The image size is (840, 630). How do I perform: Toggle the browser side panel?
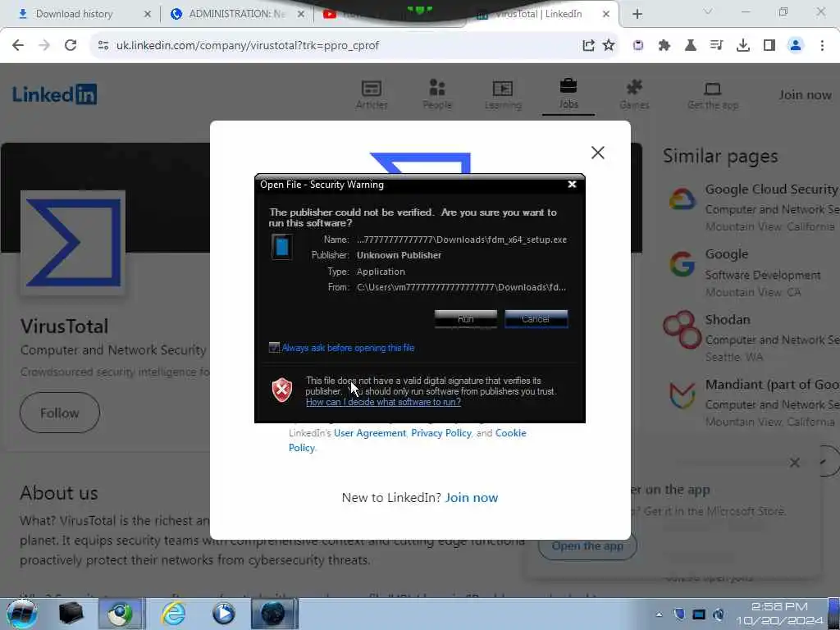769,46
